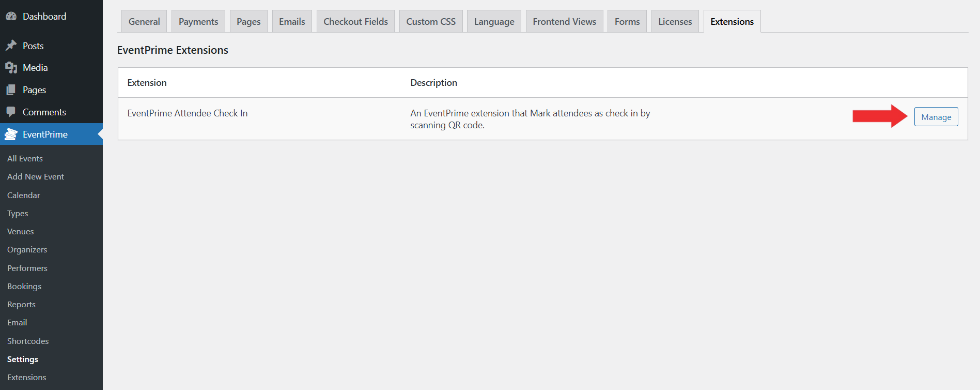The width and height of the screenshot is (980, 390).
Task: Click the Dashboard gauge icon
Action: click(11, 17)
